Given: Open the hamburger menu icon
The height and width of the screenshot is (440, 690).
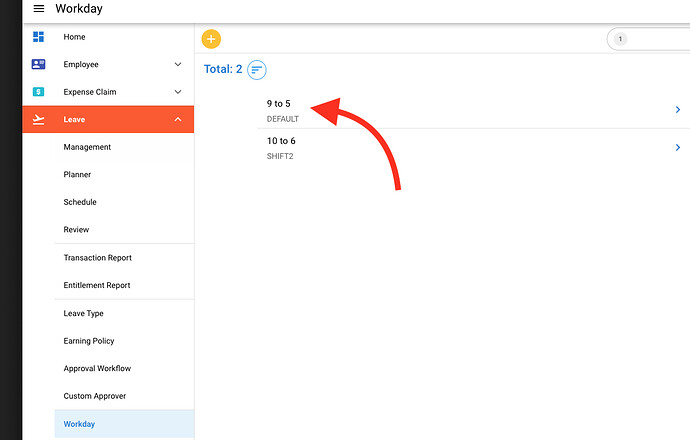Looking at the screenshot, I should tap(39, 8).
